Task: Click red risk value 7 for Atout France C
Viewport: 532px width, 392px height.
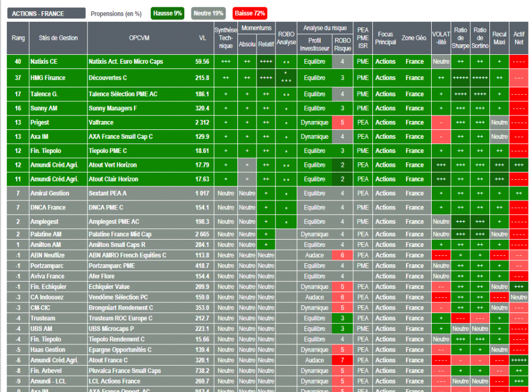Action: click(342, 361)
